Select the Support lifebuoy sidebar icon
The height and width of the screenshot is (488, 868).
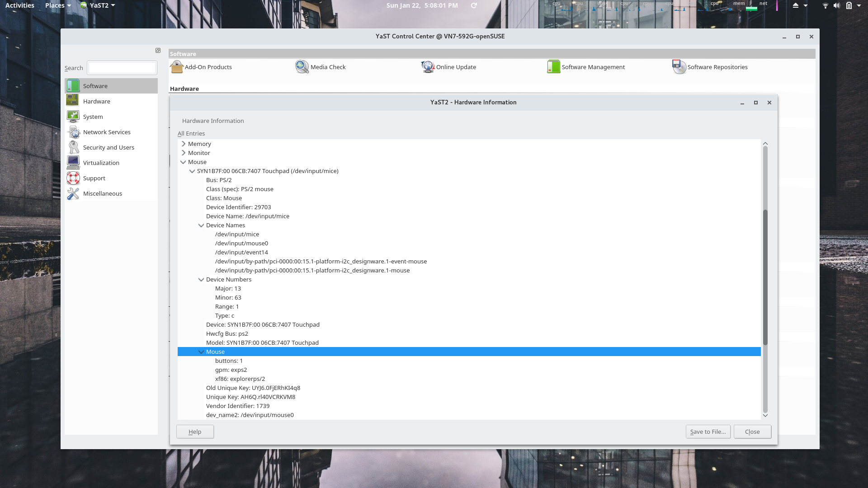pos(73,178)
